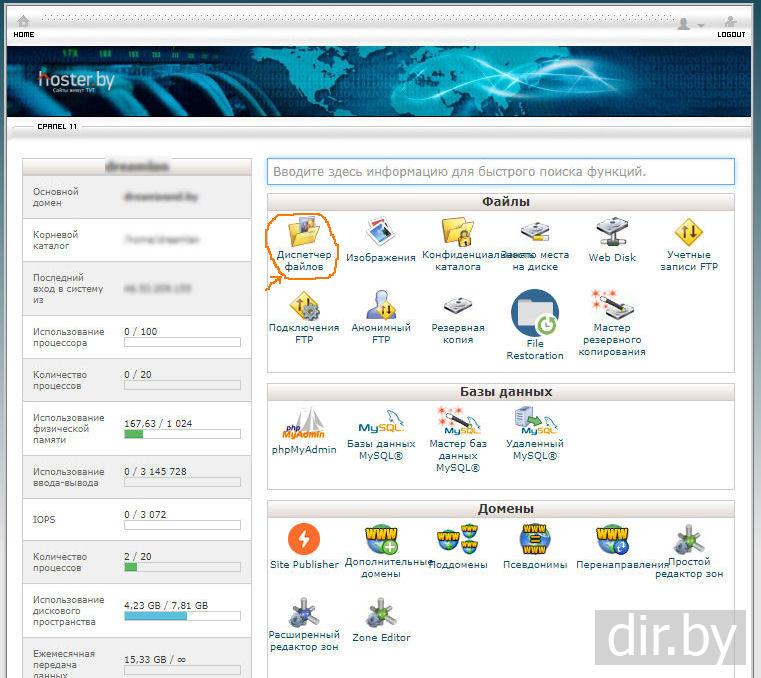The height and width of the screenshot is (678, 761).
Task: Select the '167,63 / 1 024' memory value
Action: point(158,423)
